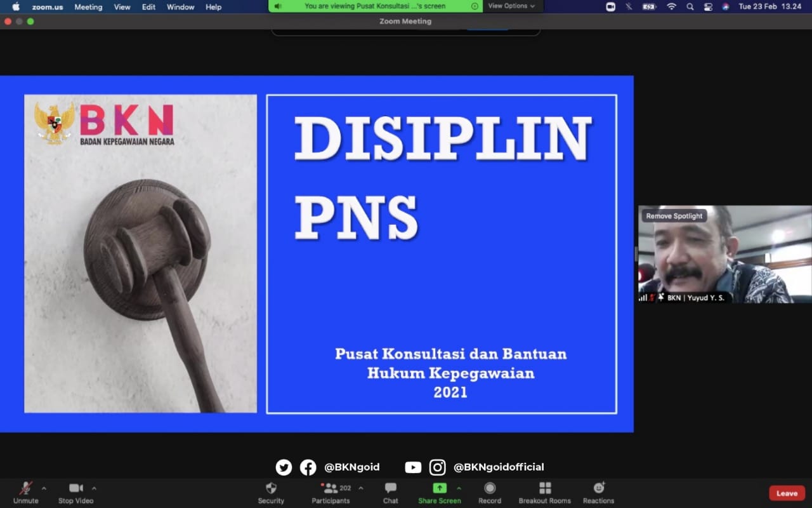Expand share options arrow beside Share Screen
The height and width of the screenshot is (508, 812).
[x=459, y=488]
